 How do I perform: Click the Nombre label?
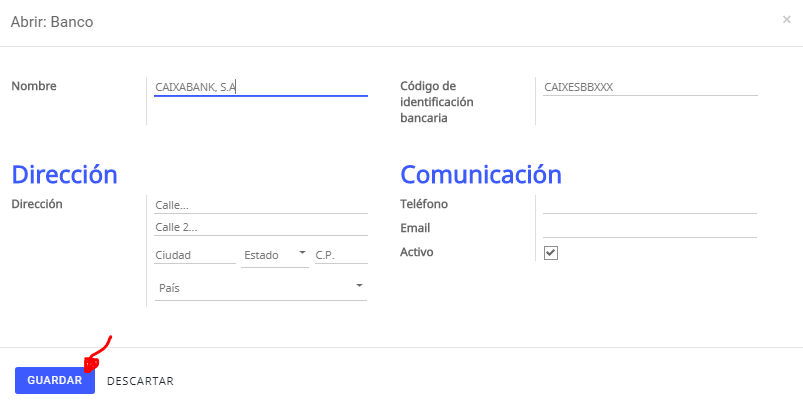pyautogui.click(x=34, y=86)
